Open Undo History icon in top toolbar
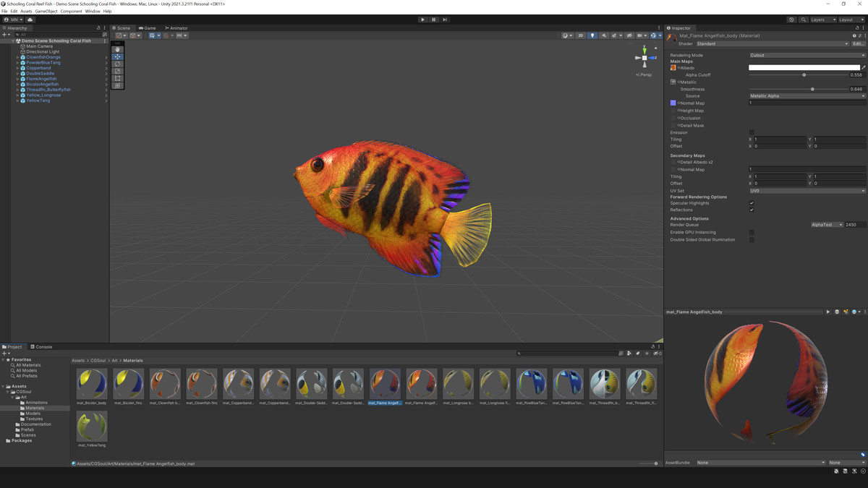Screen dimensions: 868x488 pyautogui.click(x=791, y=20)
